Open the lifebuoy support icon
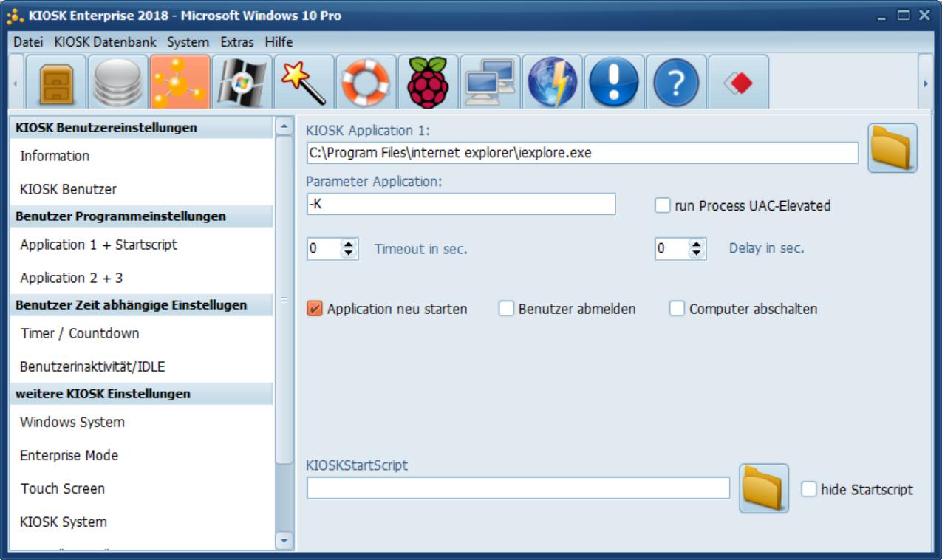942x560 pixels. click(x=366, y=82)
